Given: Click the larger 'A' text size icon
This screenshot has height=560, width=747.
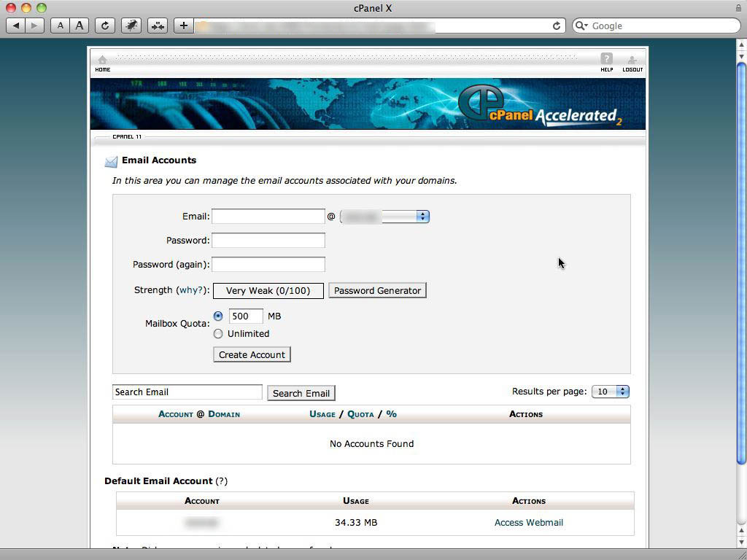Looking at the screenshot, I should (x=78, y=25).
